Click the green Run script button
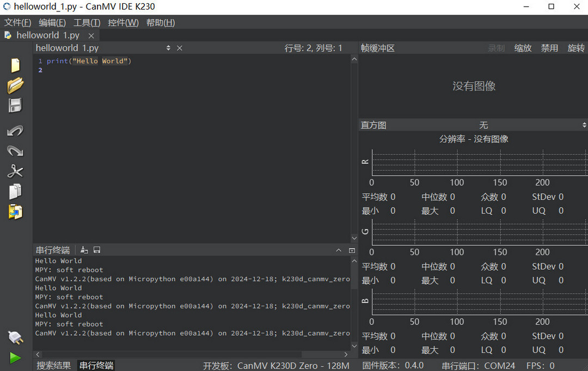The image size is (588, 371). 15,358
